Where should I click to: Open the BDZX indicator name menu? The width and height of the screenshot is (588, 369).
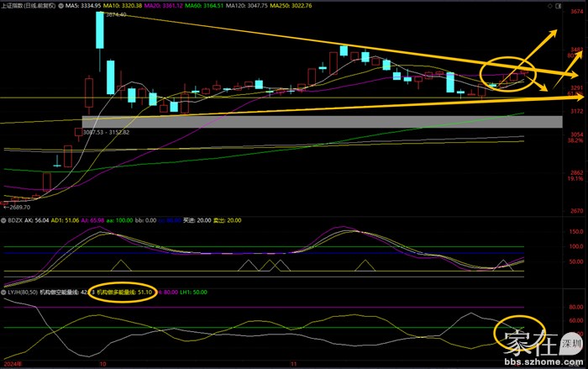point(14,219)
